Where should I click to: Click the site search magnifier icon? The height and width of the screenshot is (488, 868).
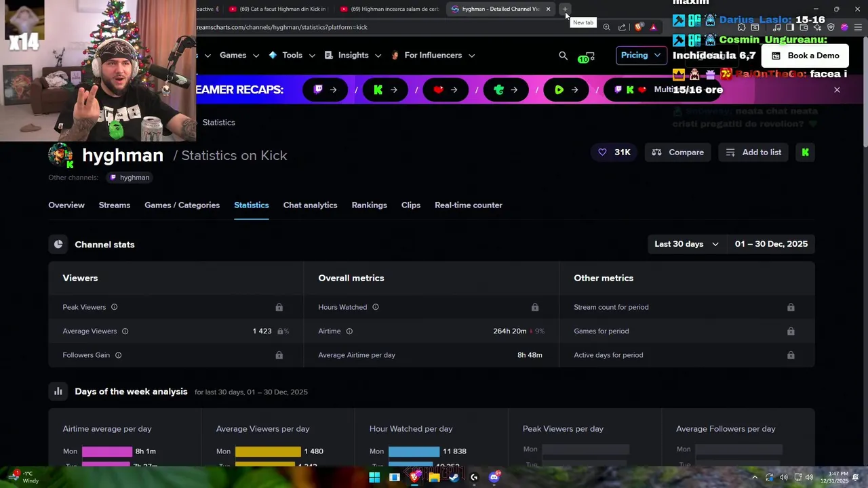coord(563,56)
